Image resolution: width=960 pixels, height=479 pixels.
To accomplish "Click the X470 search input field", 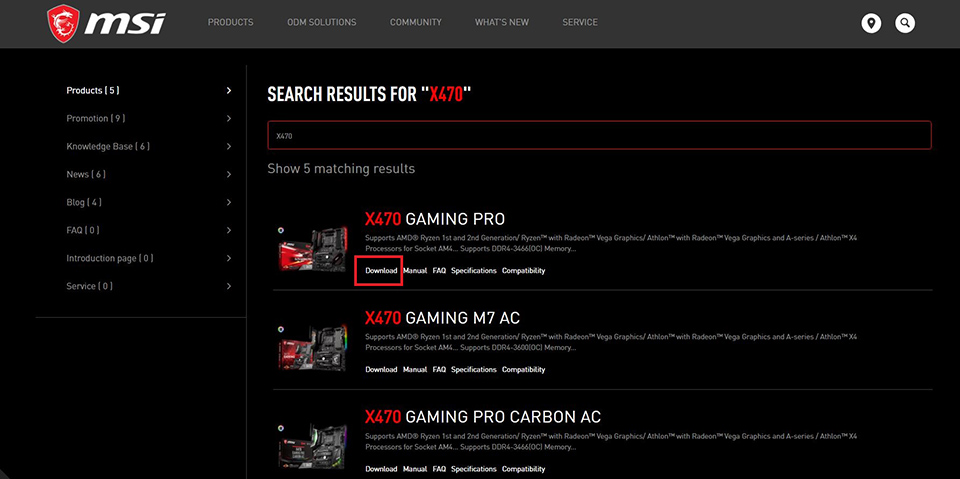I will (599, 135).
